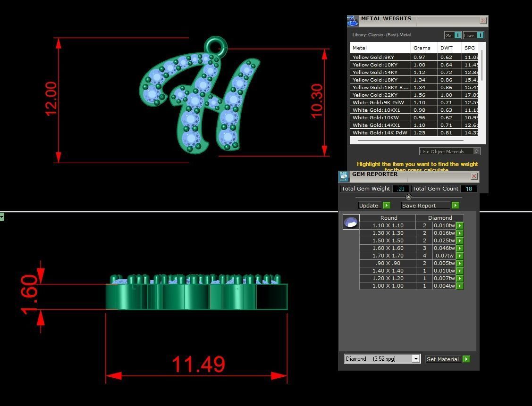Image resolution: width=532 pixels, height=406 pixels.
Task: Click the Update button label
Action: point(369,206)
